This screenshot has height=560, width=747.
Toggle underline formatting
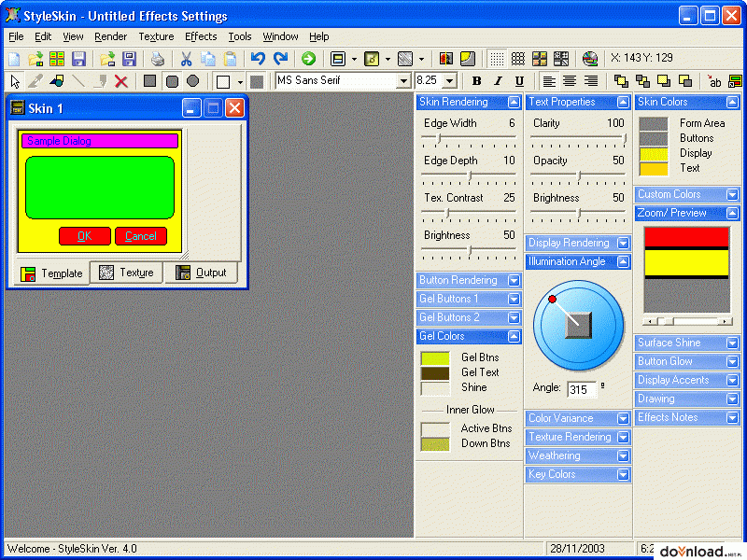519,81
